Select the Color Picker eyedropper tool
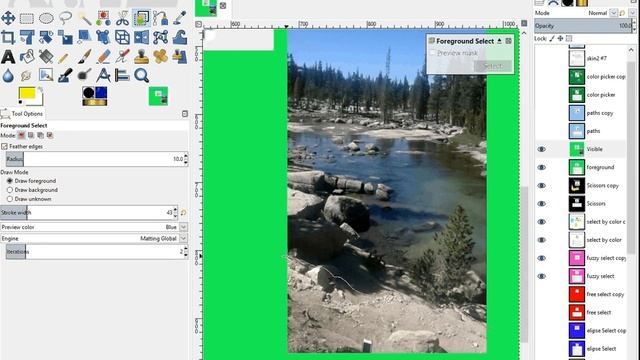Image resolution: width=640 pixels, height=360 pixels. coord(180,18)
